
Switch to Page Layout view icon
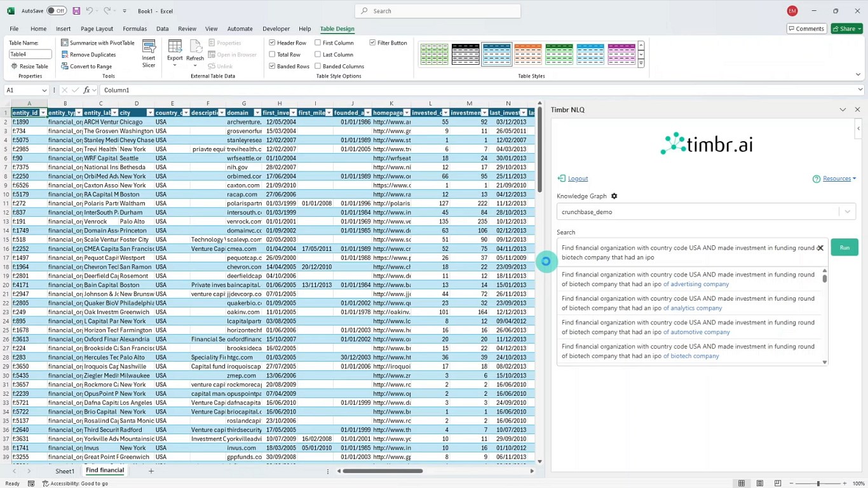(760, 484)
